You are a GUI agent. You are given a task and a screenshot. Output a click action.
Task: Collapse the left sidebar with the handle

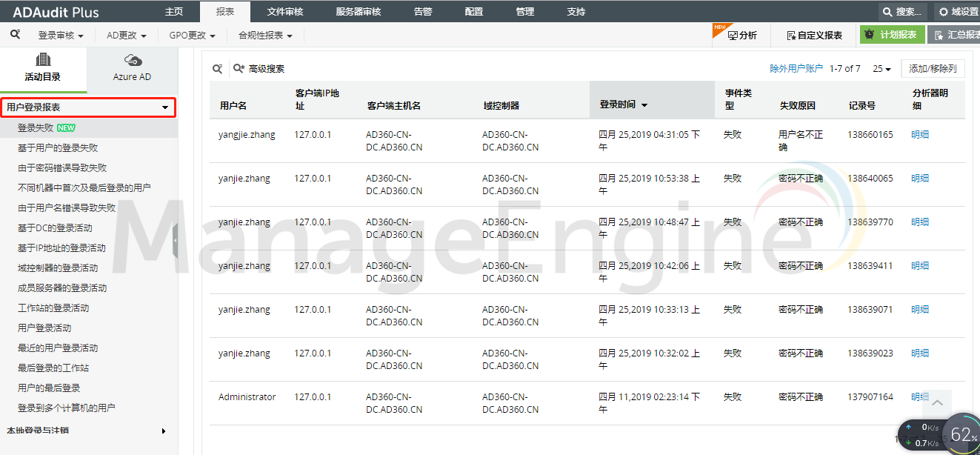tap(175, 242)
